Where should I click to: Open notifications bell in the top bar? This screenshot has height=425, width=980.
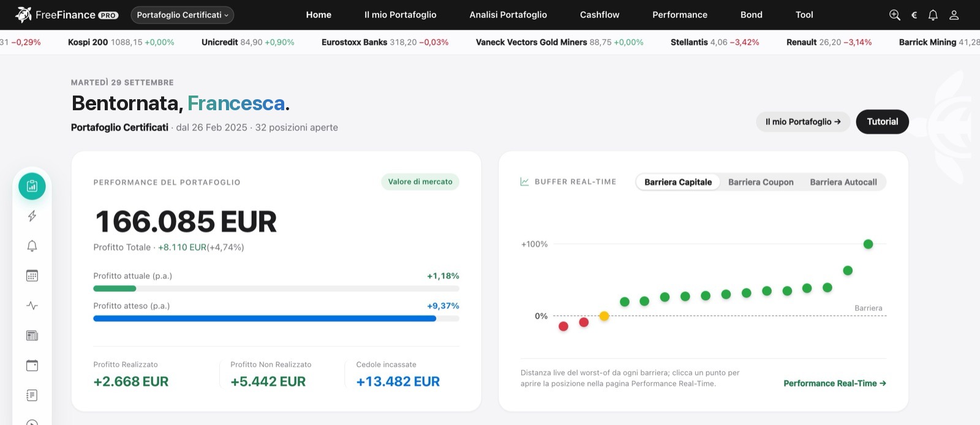click(933, 15)
